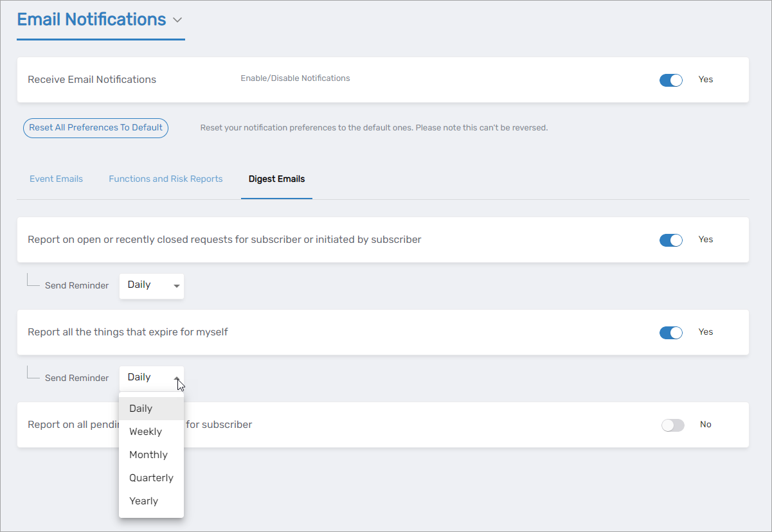772x532 pixels.
Task: Choose Daily from the reminder list
Action: pos(141,409)
